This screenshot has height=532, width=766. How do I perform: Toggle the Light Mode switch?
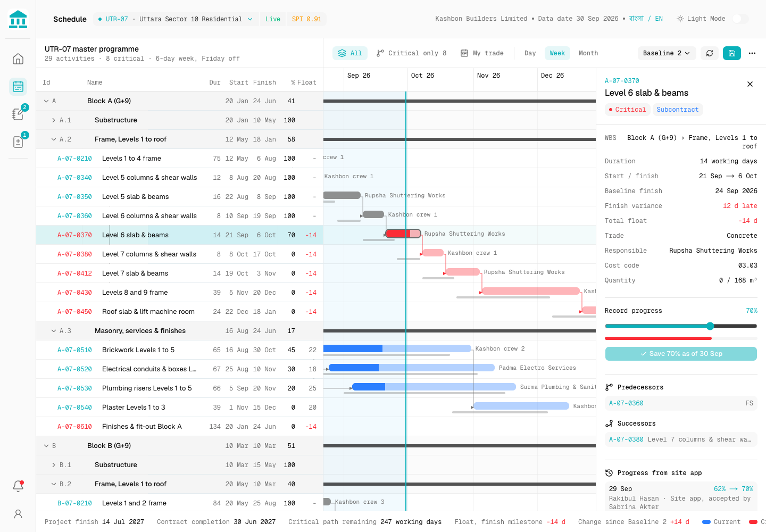click(740, 19)
